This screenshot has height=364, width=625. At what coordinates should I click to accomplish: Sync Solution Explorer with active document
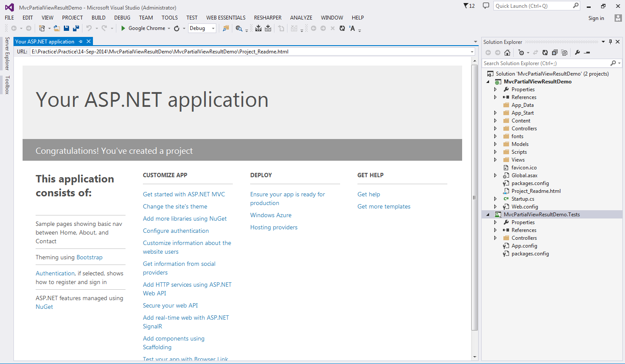click(x=536, y=52)
